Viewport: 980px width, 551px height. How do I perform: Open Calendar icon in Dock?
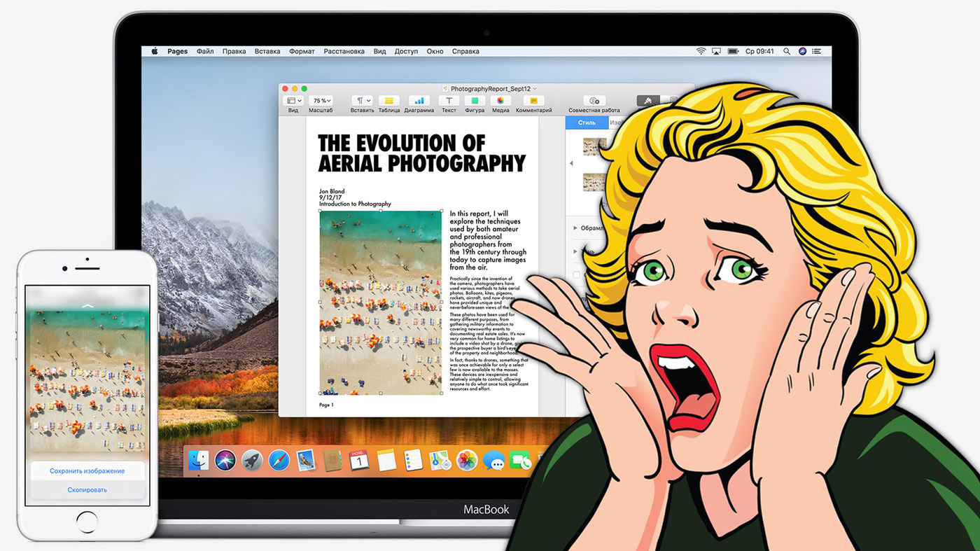pos(359,460)
